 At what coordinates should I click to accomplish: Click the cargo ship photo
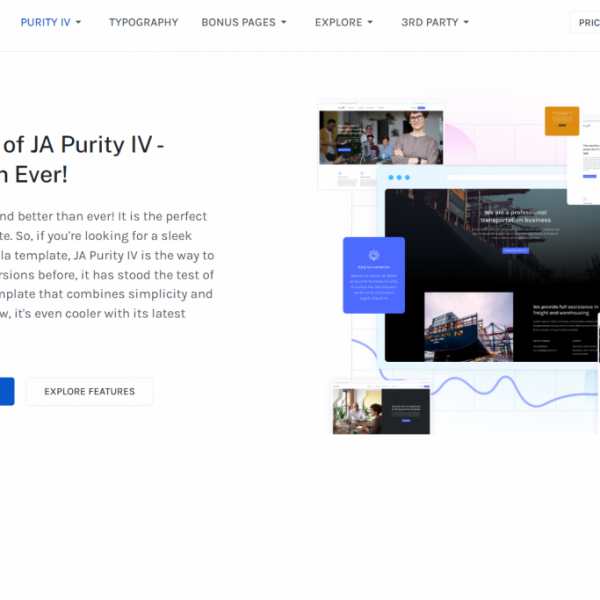(469, 327)
